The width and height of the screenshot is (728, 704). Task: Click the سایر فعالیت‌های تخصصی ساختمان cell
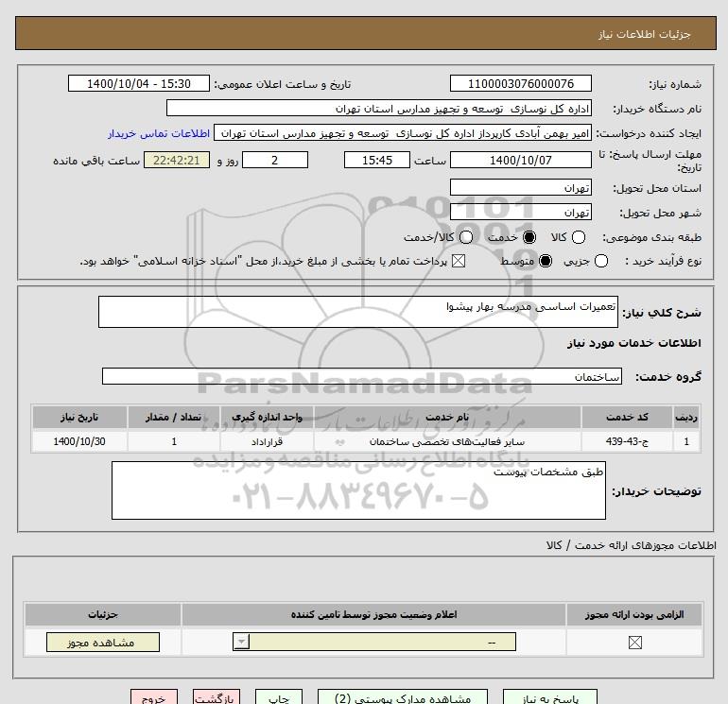coord(447,441)
